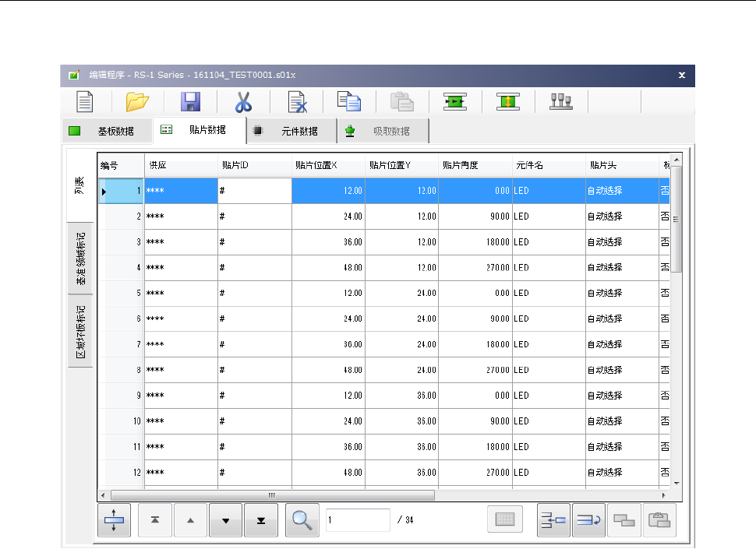Click the green vertical-arrow board icon

coord(507,102)
